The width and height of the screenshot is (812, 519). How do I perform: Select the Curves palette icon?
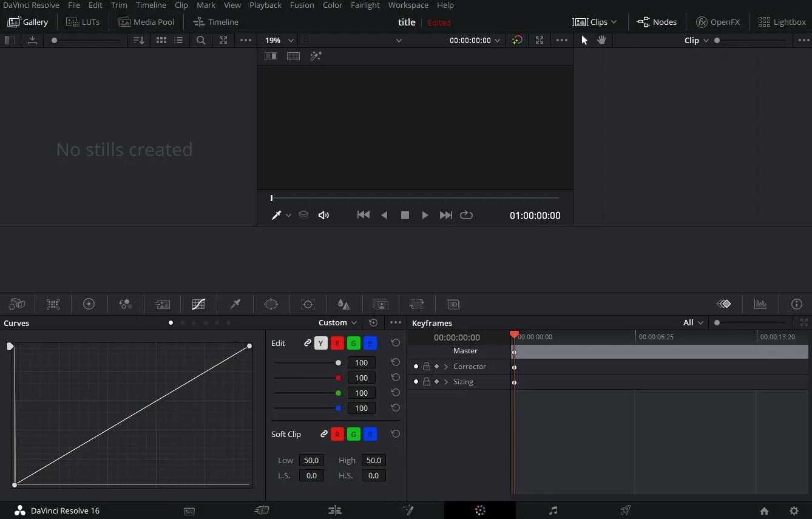pos(198,304)
